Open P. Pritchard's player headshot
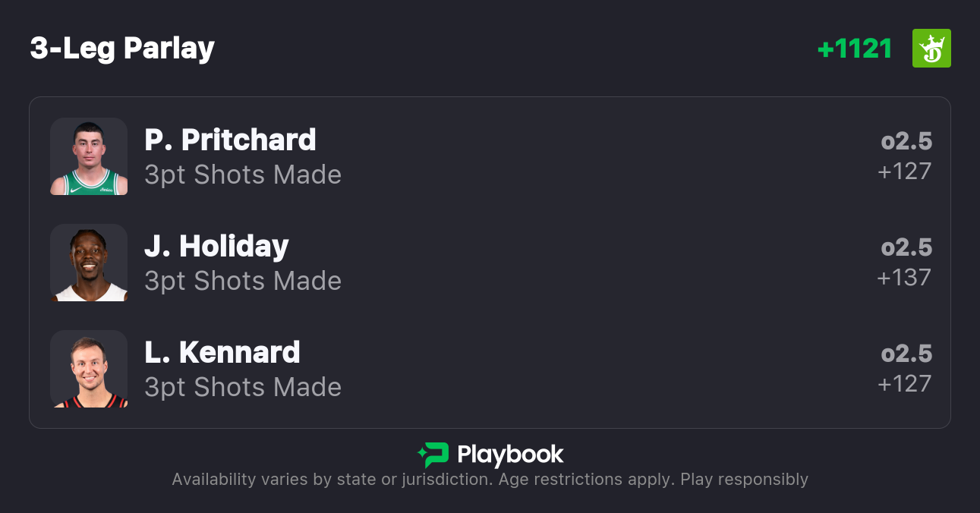The height and width of the screenshot is (513, 980). pyautogui.click(x=89, y=156)
